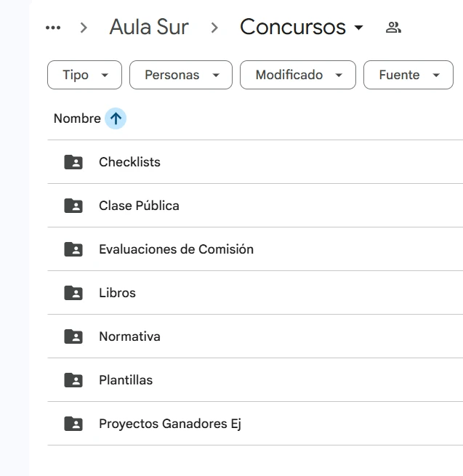Expand the Concursos folder title menu
Image resolution: width=463 pixels, height=476 pixels.
pos(302,27)
